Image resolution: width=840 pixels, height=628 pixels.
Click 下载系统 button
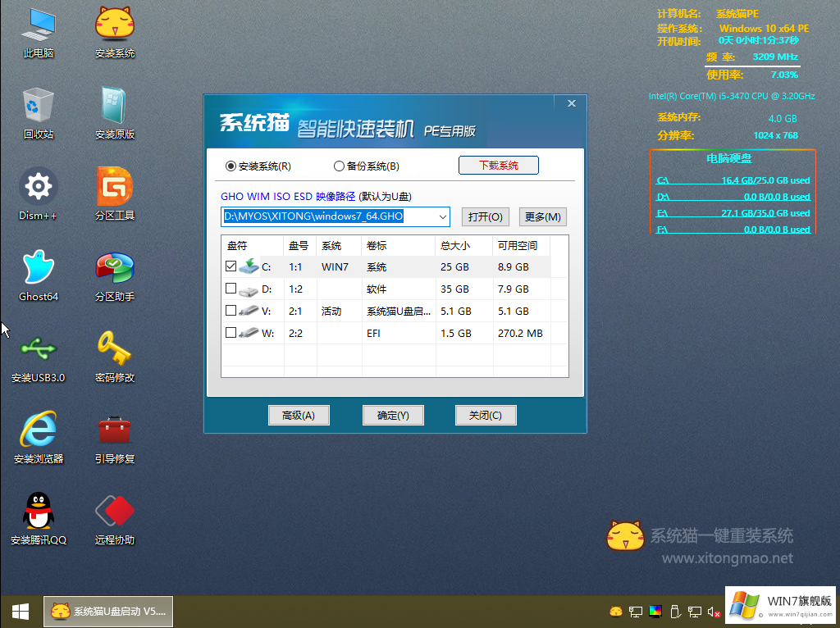(x=498, y=166)
